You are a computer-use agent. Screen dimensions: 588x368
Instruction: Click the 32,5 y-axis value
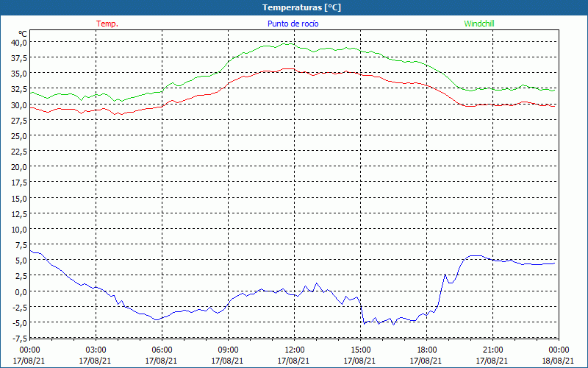(19, 89)
